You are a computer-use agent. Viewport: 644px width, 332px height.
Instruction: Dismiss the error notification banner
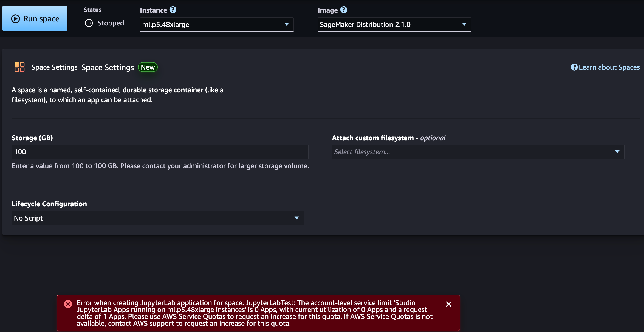coord(449,304)
